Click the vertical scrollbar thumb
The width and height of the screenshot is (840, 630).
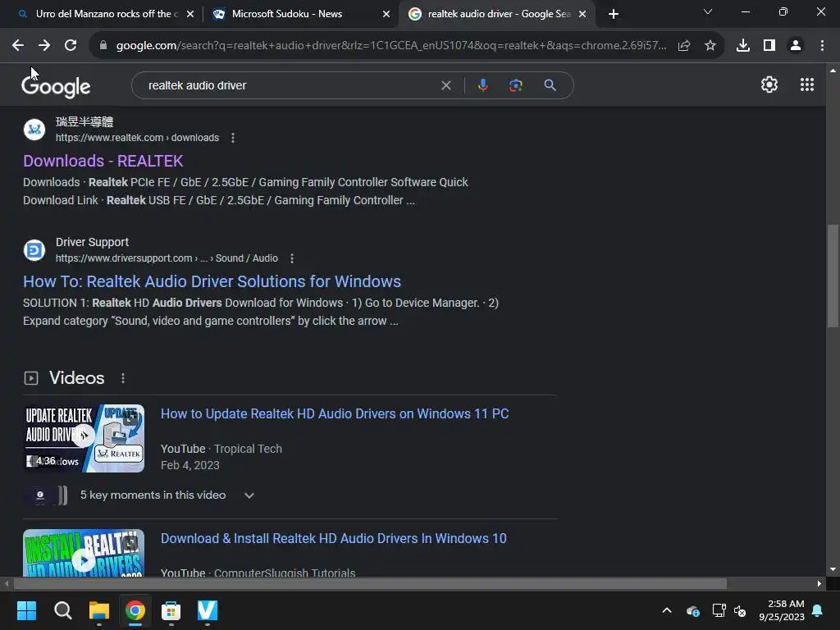pos(833,276)
